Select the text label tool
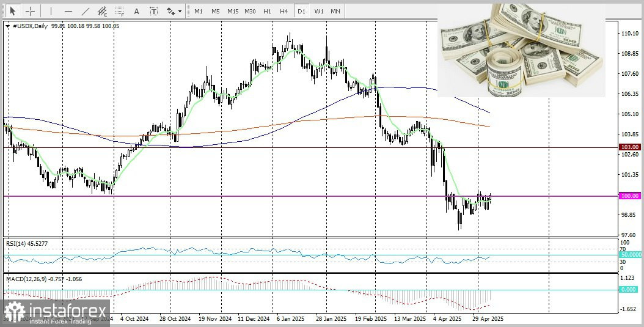644x327 pixels. [x=153, y=11]
